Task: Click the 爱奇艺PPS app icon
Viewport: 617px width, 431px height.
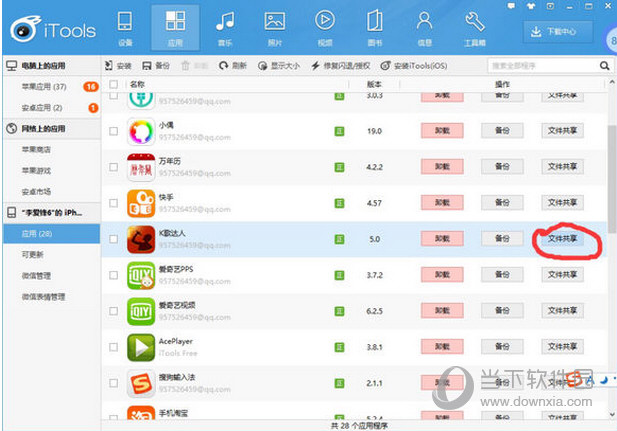Action: [141, 275]
